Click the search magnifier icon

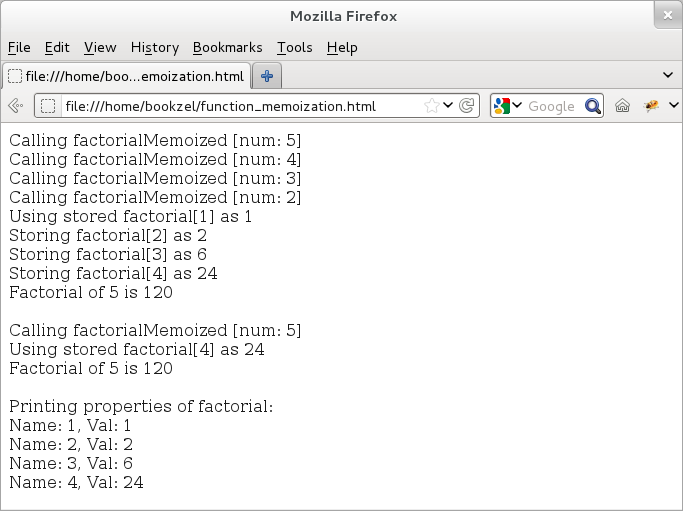click(593, 106)
